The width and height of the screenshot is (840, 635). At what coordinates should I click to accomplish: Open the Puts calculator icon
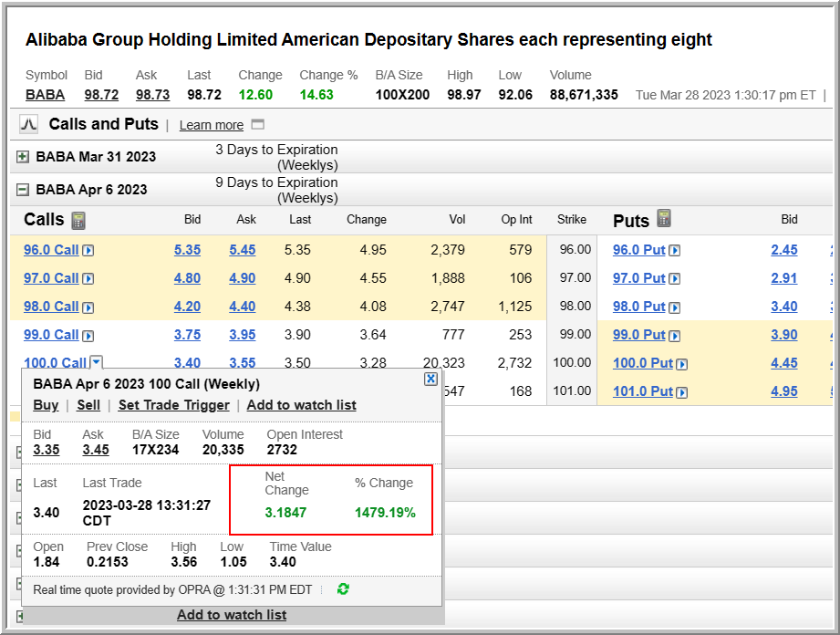pos(664,218)
